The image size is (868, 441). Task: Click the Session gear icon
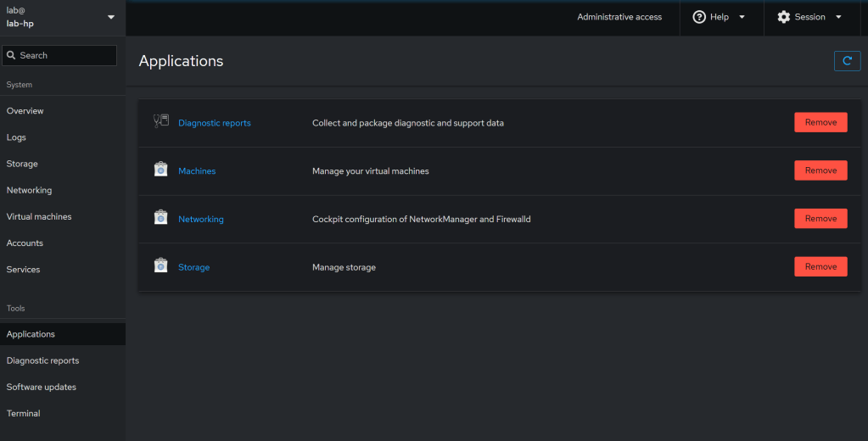(783, 17)
